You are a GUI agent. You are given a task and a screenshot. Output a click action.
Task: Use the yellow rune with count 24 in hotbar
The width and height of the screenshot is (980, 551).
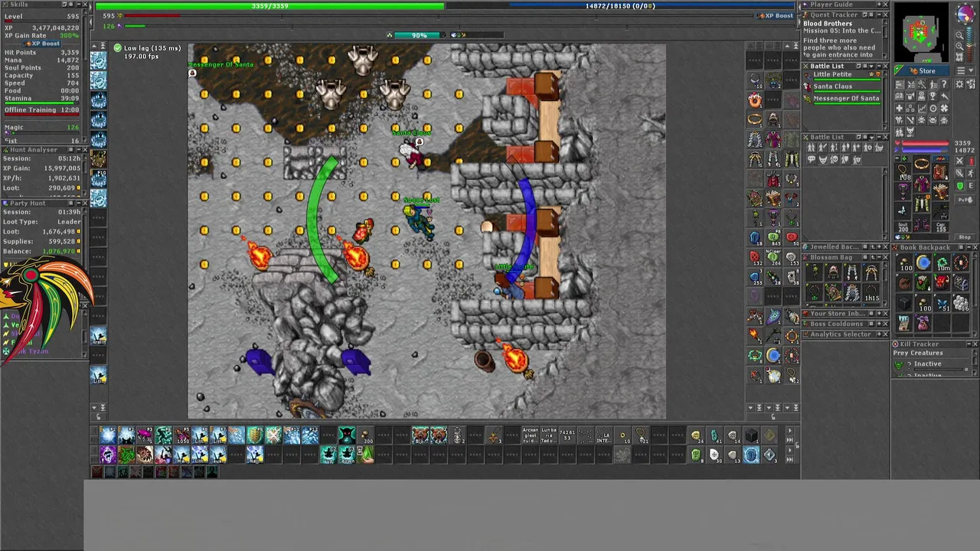(x=696, y=435)
